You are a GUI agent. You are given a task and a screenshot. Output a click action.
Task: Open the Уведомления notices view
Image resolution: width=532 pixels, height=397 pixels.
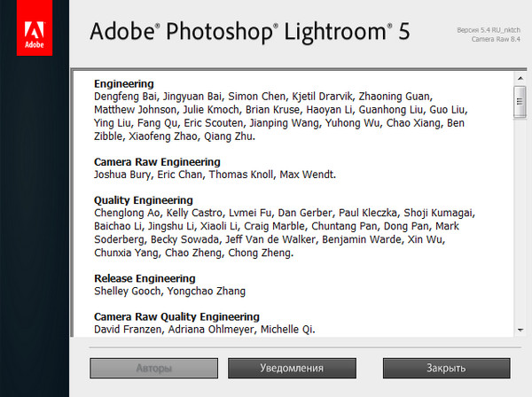(291, 368)
